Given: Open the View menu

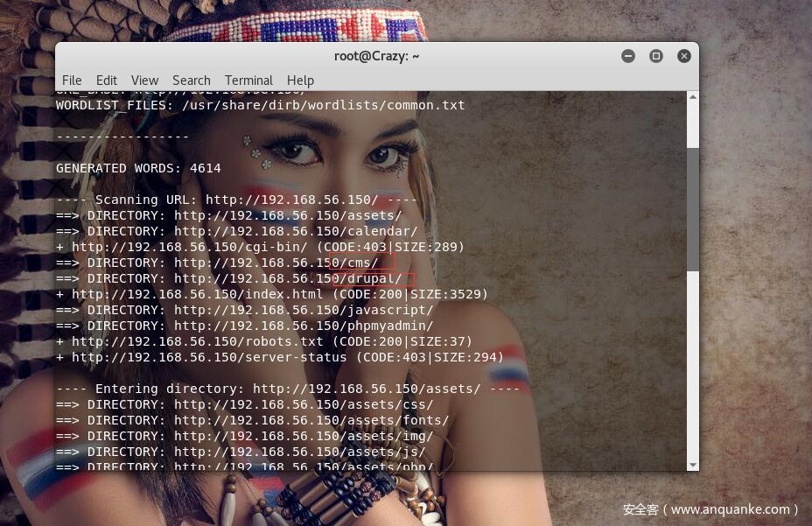Looking at the screenshot, I should [x=144, y=81].
